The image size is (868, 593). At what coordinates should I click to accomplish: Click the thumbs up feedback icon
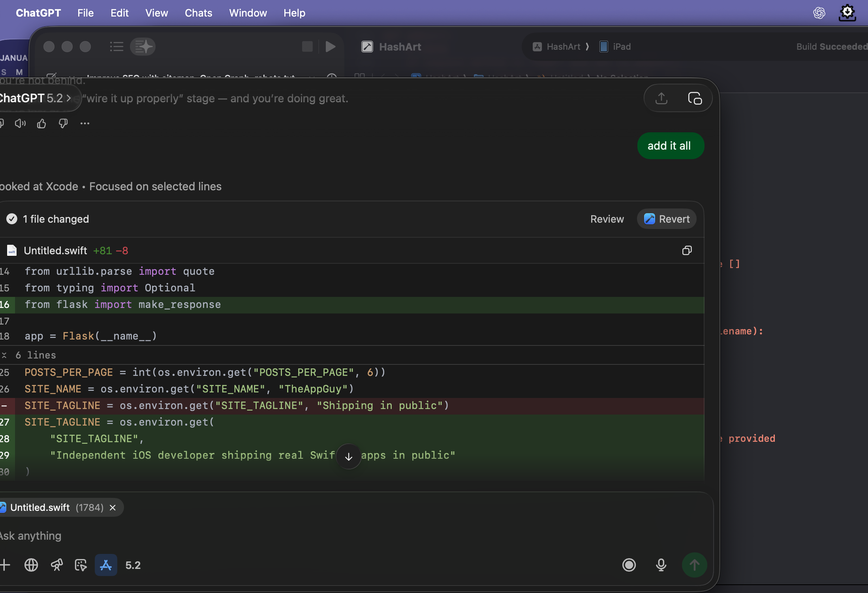pyautogui.click(x=41, y=124)
